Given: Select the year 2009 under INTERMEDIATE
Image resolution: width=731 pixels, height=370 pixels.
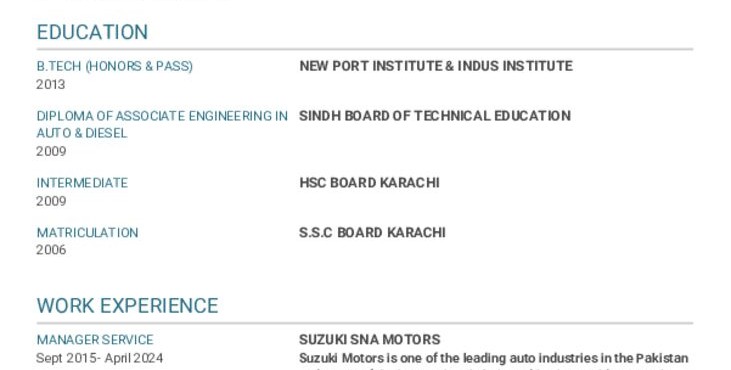Looking at the screenshot, I should pos(51,201).
